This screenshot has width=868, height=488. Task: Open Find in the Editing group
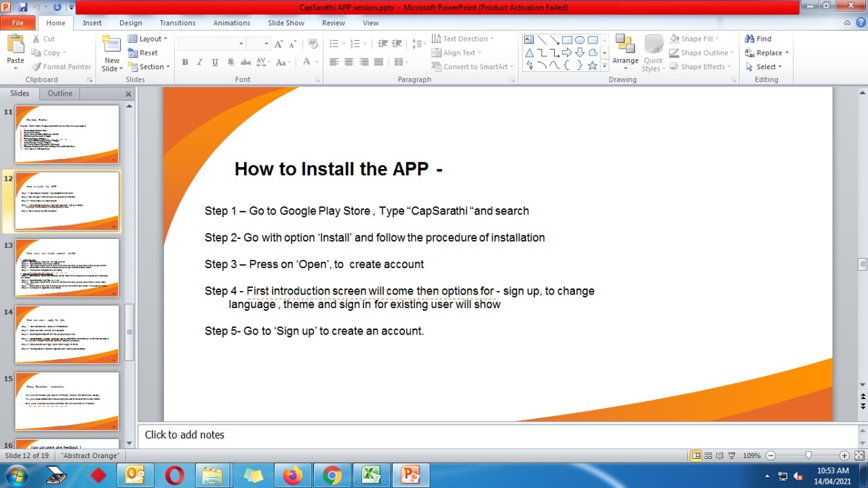[x=758, y=39]
